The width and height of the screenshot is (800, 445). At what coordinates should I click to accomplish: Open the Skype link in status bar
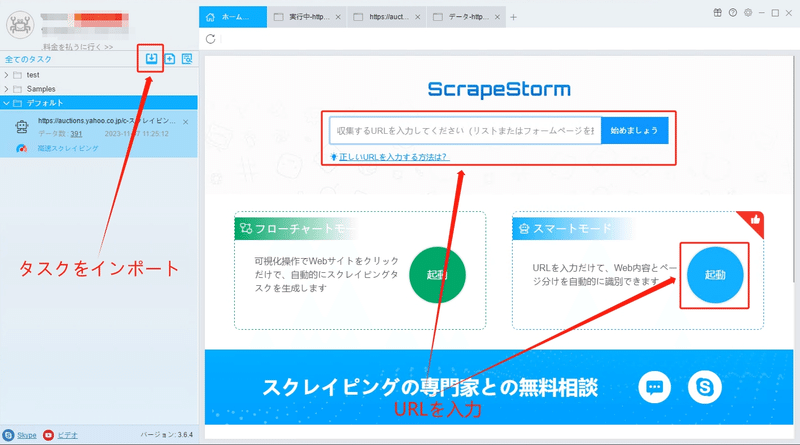tap(27, 435)
